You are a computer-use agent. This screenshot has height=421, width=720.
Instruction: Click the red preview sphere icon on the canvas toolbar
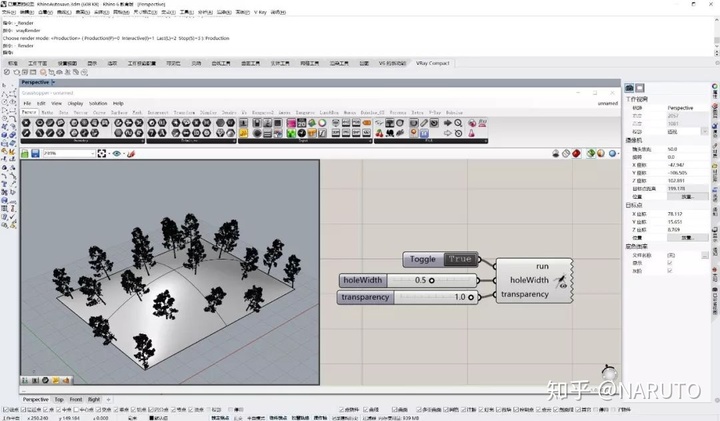(576, 153)
